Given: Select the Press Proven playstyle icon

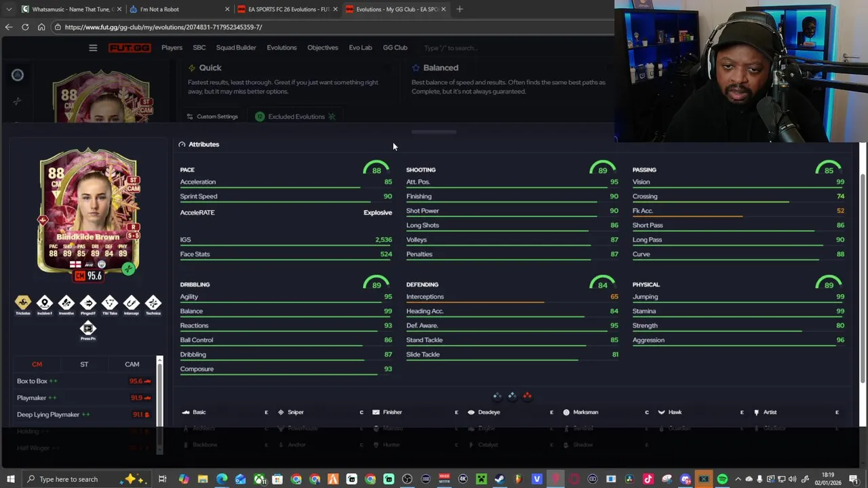Looking at the screenshot, I should [88, 329].
